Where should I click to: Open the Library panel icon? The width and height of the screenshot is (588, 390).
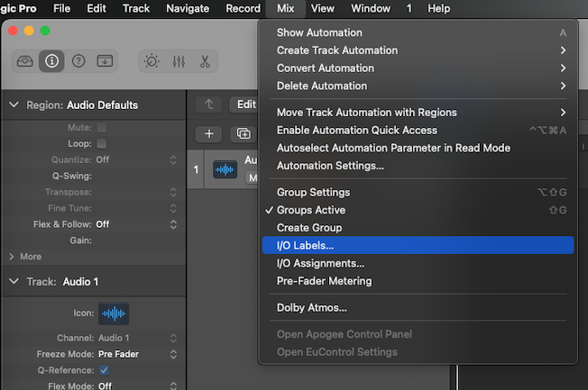tap(24, 61)
